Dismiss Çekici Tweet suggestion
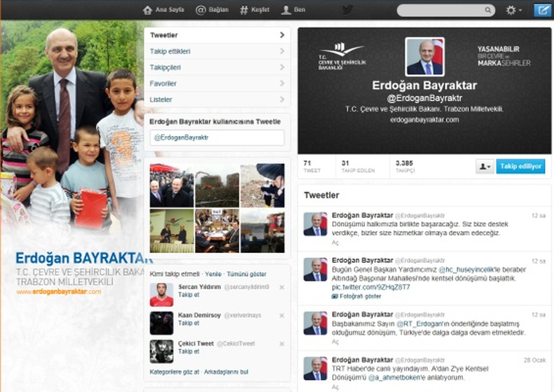This screenshot has height=392, width=554. 282,344
